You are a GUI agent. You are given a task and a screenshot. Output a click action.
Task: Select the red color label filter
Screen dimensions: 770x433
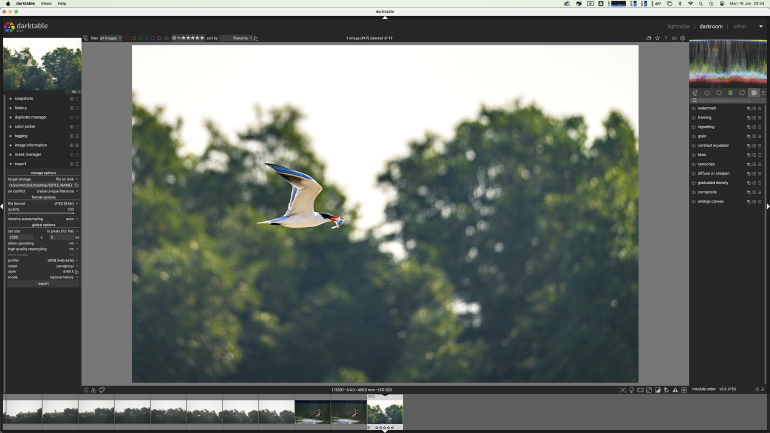tap(128, 38)
